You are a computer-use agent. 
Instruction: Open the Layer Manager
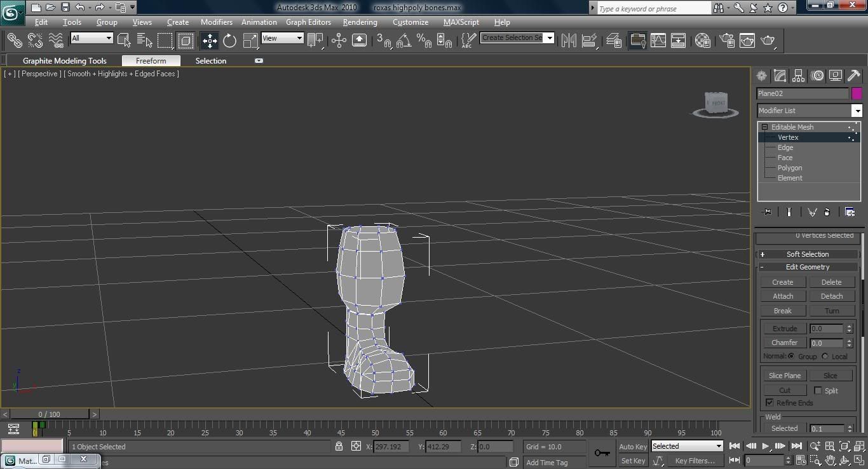[x=614, y=41]
